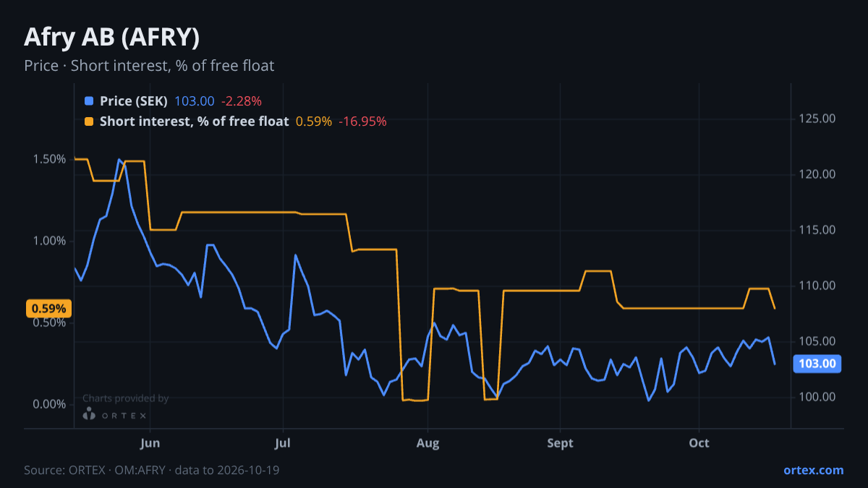Click the Oct x-axis label
The width and height of the screenshot is (868, 488).
tap(699, 442)
